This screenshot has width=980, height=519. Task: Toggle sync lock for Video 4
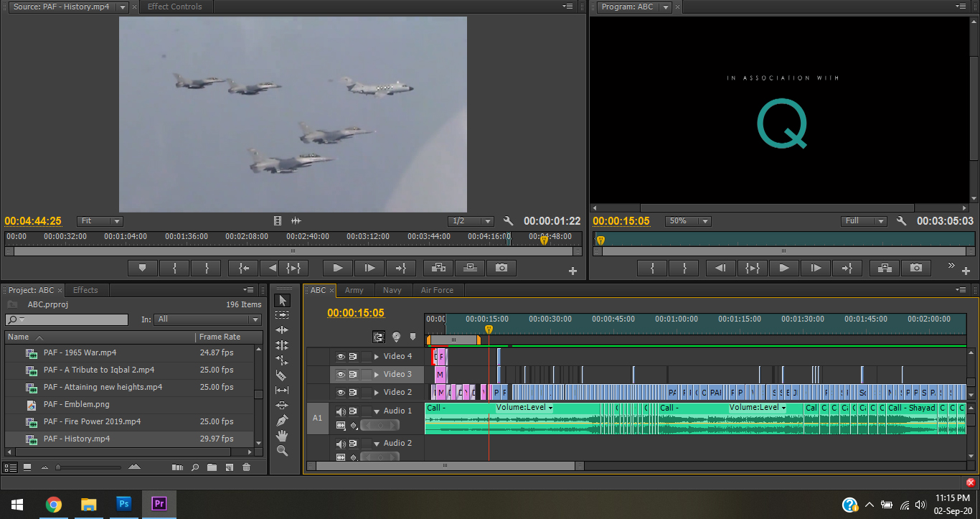click(353, 356)
